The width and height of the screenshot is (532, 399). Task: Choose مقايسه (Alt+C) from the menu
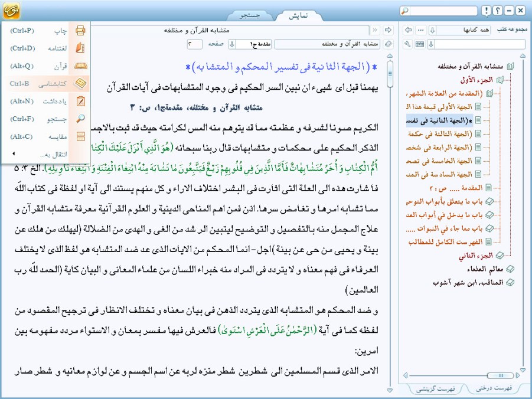tap(46, 136)
